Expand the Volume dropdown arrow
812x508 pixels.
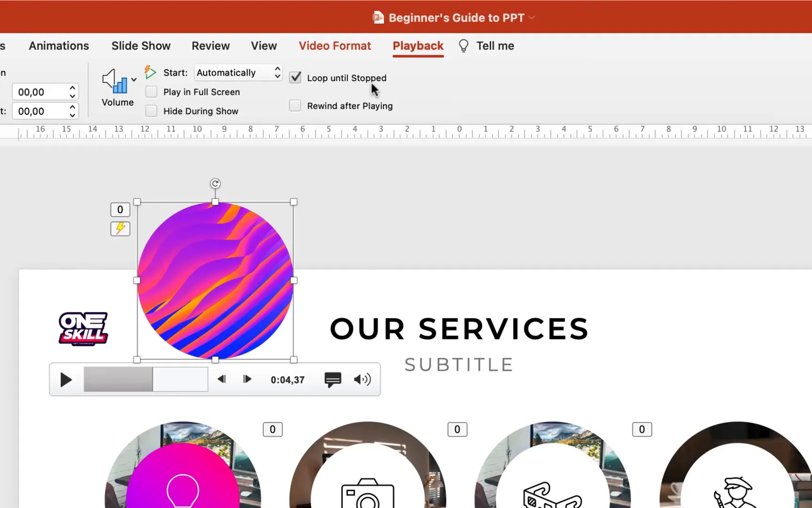coord(134,79)
